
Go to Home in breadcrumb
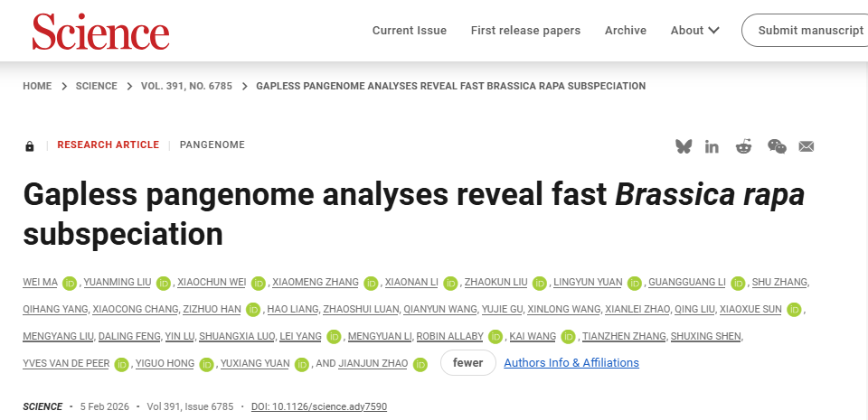pyautogui.click(x=37, y=87)
